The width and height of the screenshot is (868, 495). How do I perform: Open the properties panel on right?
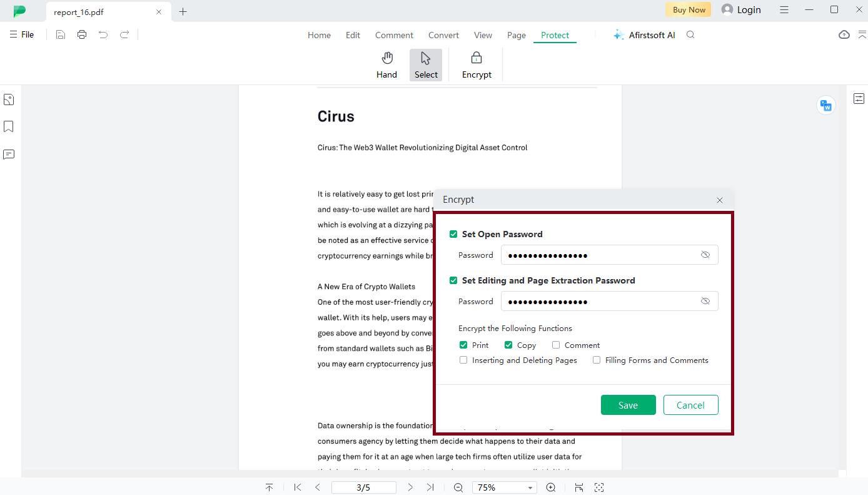tap(859, 98)
